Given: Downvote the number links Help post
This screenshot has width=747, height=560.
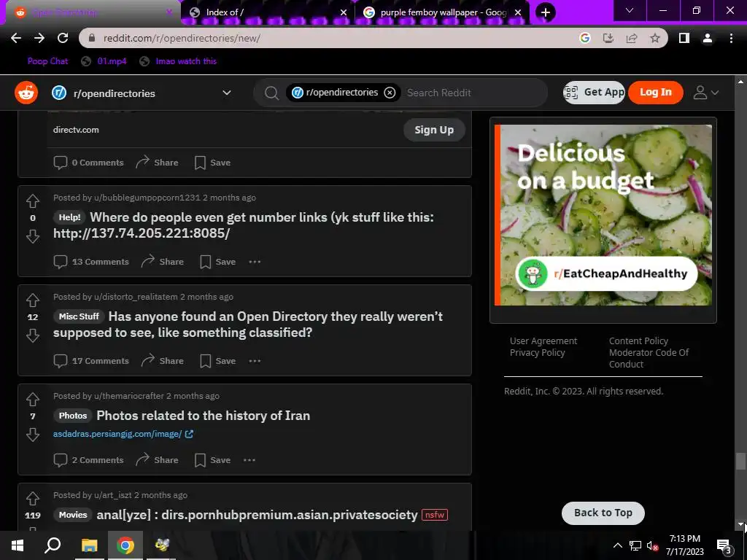Looking at the screenshot, I should 32,236.
